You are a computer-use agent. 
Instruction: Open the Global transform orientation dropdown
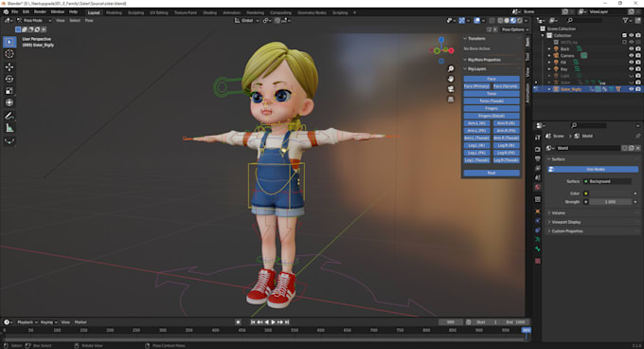tap(247, 20)
